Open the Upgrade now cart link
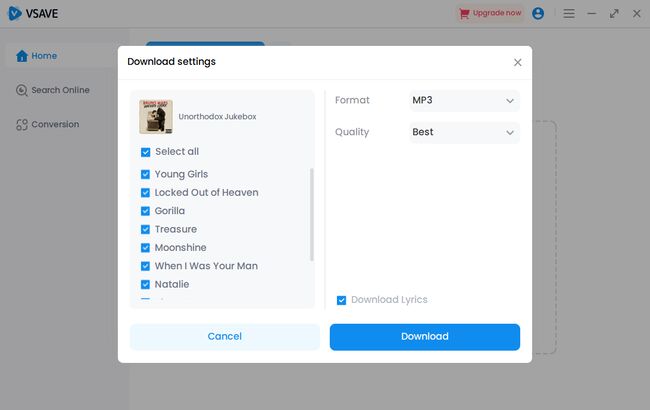 click(x=490, y=13)
